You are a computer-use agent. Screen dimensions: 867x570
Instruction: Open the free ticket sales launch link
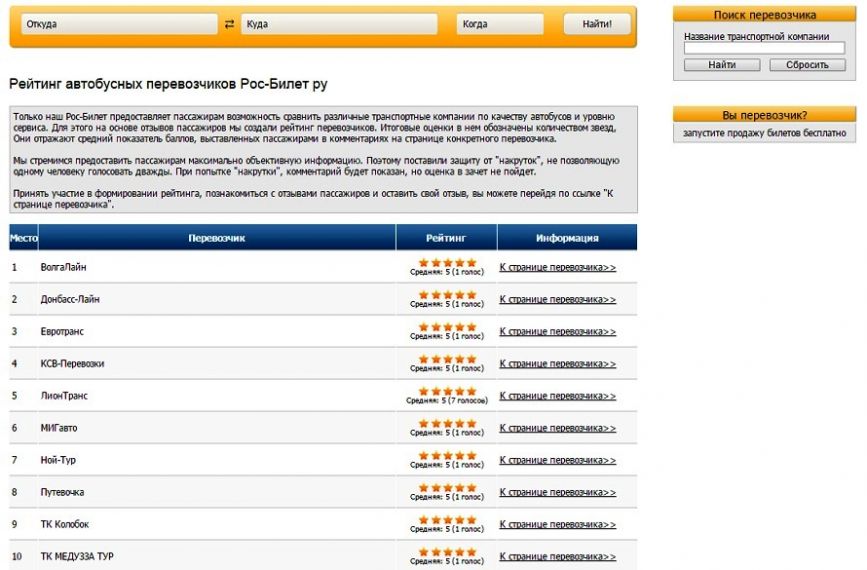764,133
